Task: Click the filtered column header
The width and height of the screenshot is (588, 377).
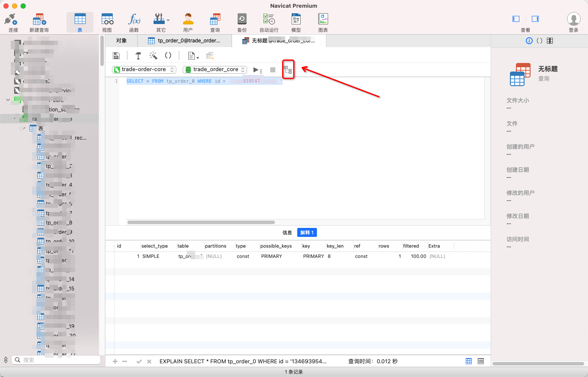Action: coord(411,246)
